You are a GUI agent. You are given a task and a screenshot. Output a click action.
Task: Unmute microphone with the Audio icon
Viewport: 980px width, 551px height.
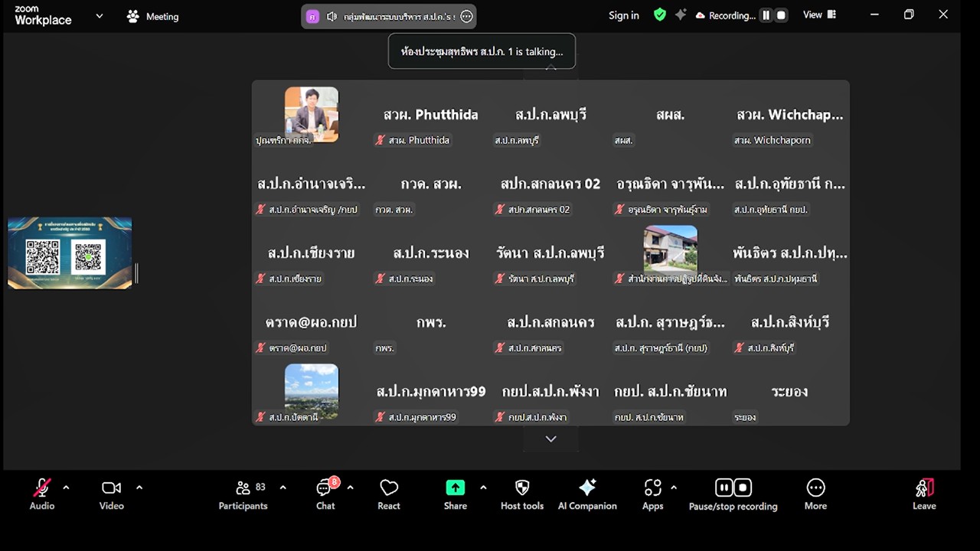[x=41, y=487]
